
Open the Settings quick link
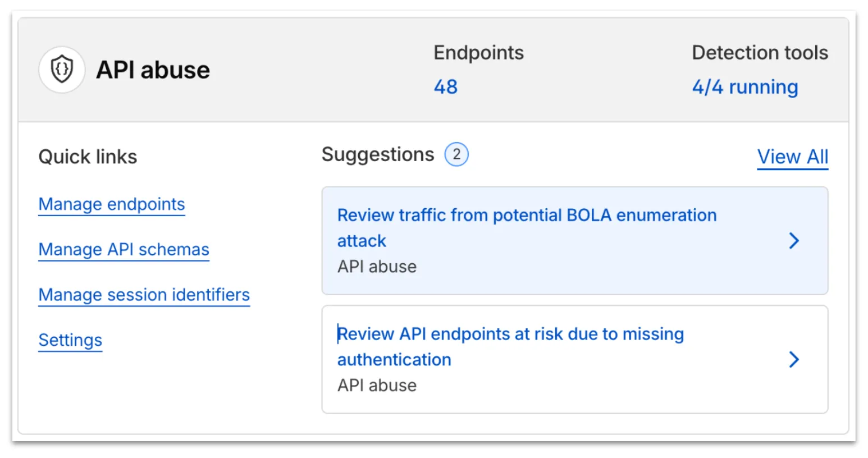tap(70, 340)
